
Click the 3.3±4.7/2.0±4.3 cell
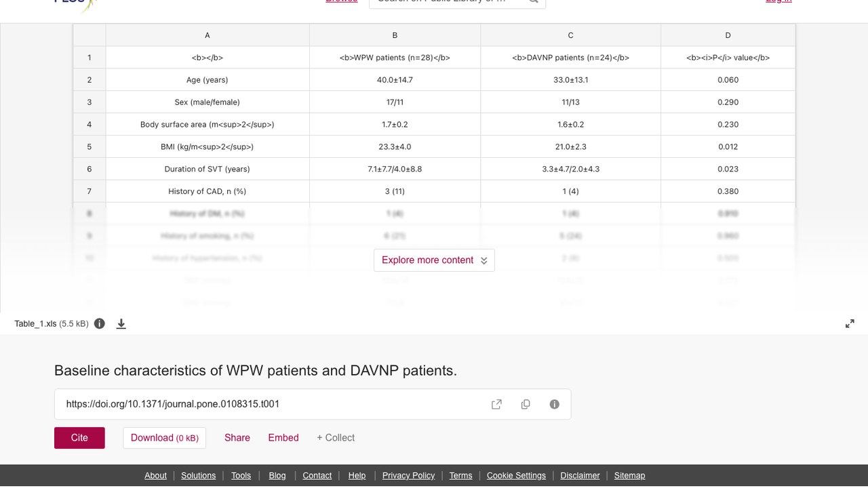[x=570, y=169]
